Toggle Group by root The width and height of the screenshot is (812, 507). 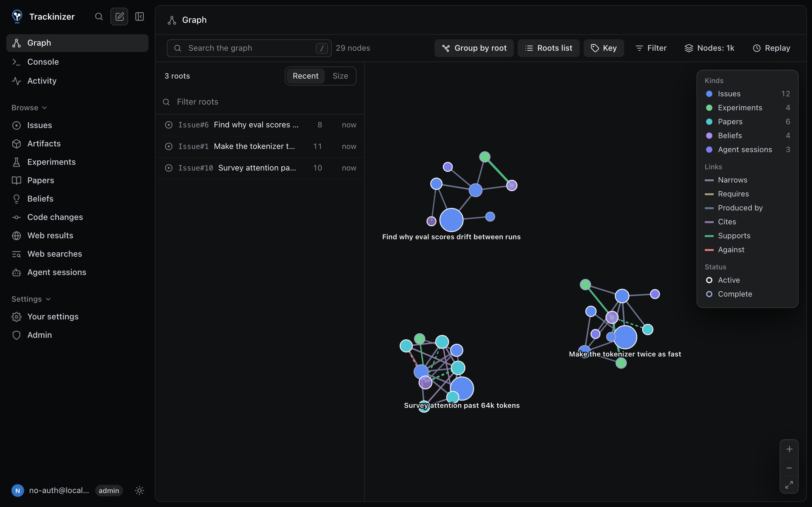pyautogui.click(x=474, y=48)
